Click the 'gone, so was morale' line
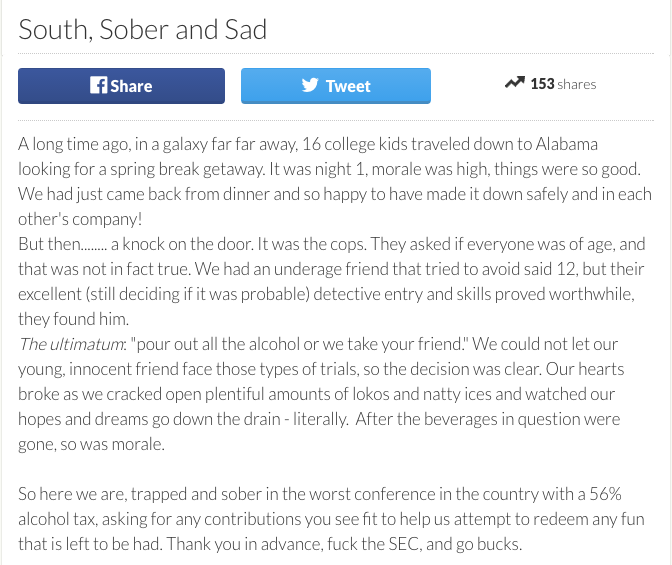 (x=91, y=445)
